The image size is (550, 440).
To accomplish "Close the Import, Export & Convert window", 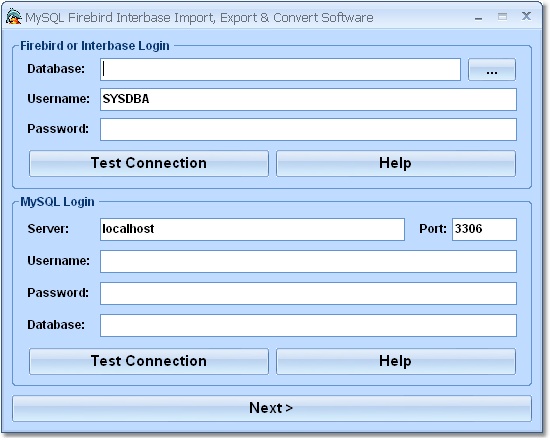I will [526, 16].
